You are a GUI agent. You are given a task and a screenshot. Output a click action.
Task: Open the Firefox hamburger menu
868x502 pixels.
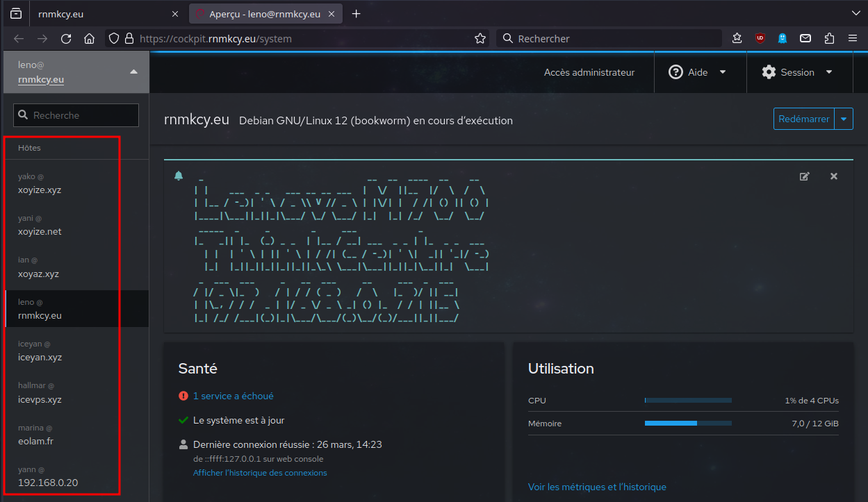point(852,39)
